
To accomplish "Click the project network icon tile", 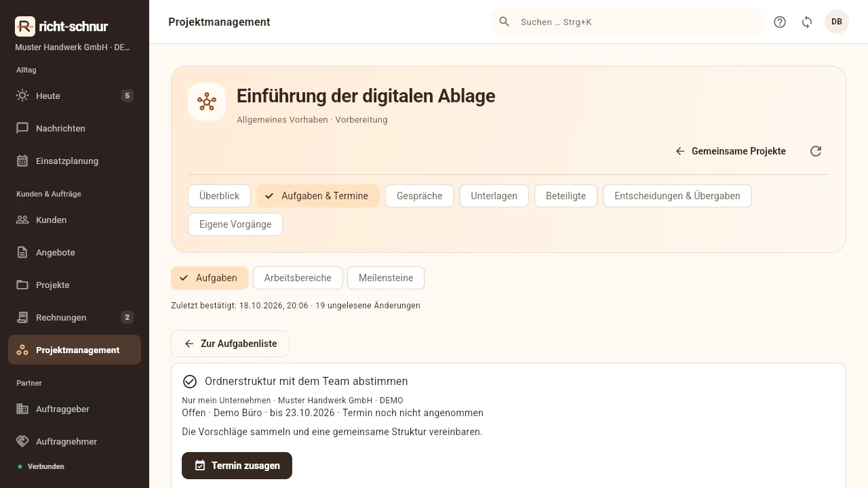I will 207,102.
